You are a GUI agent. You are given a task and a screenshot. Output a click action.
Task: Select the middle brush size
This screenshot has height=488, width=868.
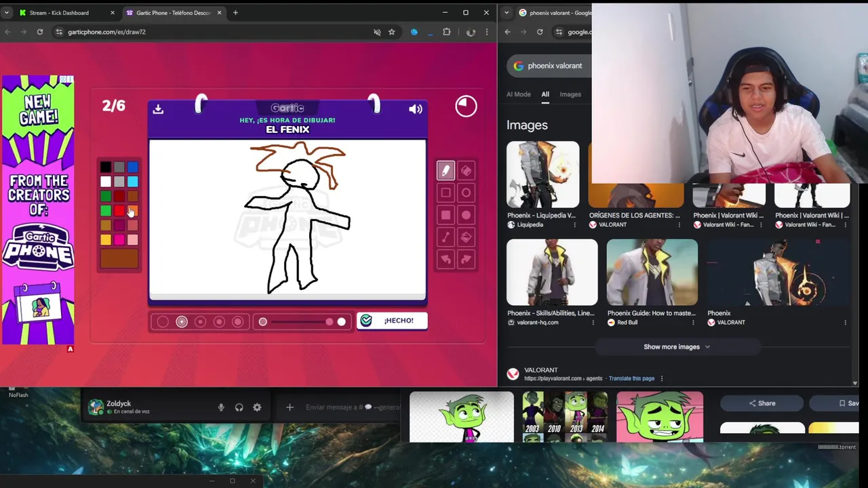[200, 322]
